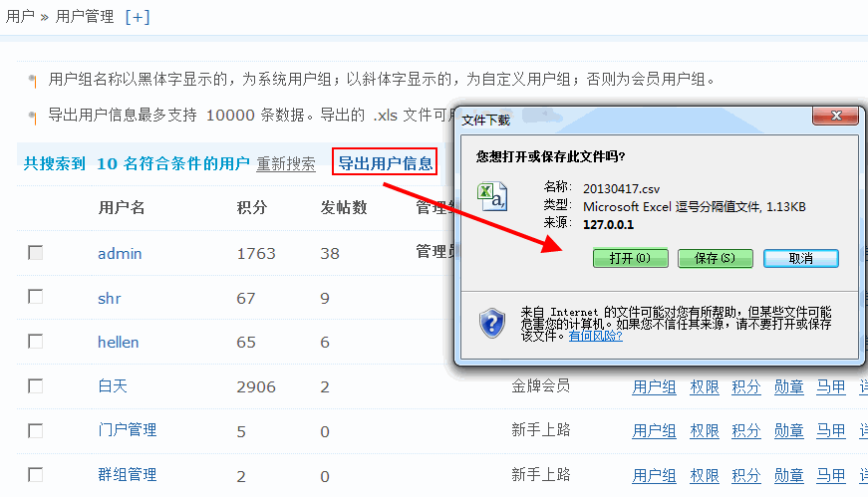Open the admin username link
This screenshot has width=868, height=497.
120,253
